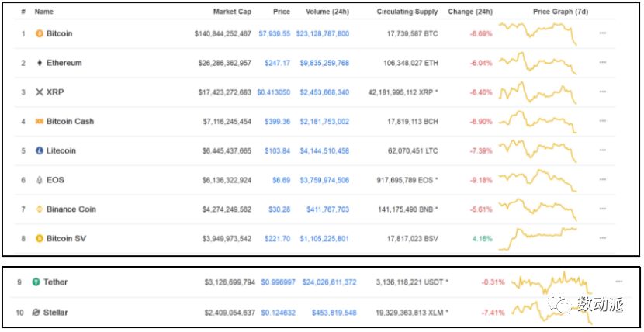Click the Tether logo icon
This screenshot has width=644, height=332.
pos(36,282)
